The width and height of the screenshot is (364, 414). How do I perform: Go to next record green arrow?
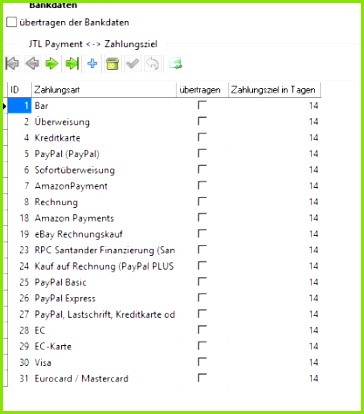point(52,63)
